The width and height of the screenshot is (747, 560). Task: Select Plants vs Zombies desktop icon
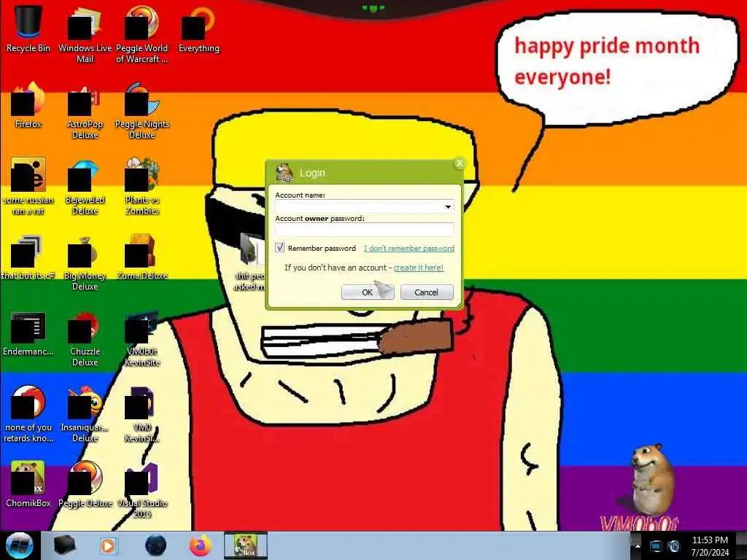(142, 187)
